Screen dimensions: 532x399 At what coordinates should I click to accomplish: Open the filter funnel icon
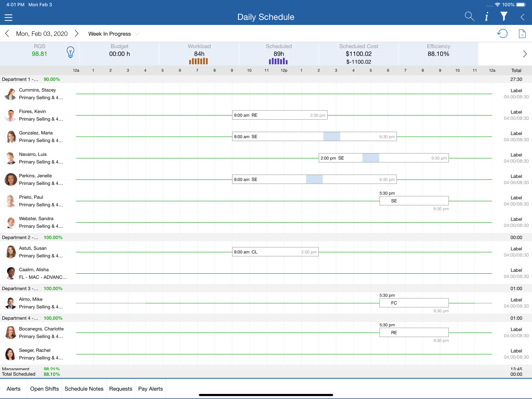tap(504, 17)
